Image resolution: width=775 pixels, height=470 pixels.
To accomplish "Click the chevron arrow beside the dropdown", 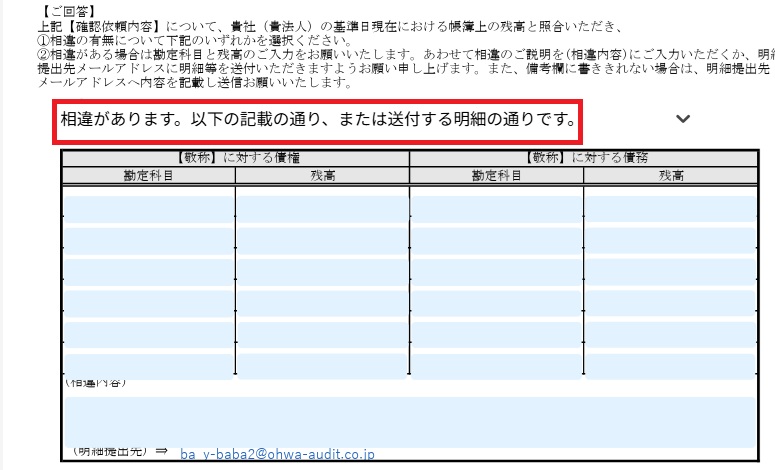I will coord(683,119).
